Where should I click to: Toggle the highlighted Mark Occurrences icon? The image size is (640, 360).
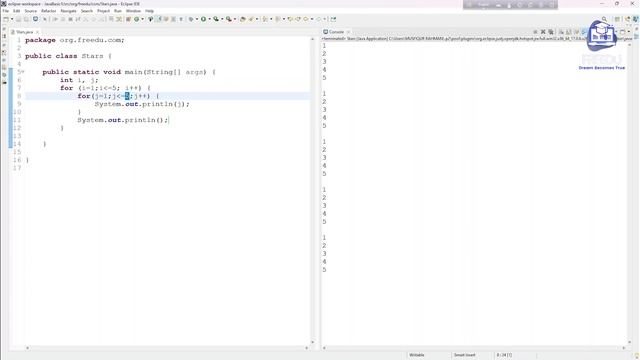159,19
